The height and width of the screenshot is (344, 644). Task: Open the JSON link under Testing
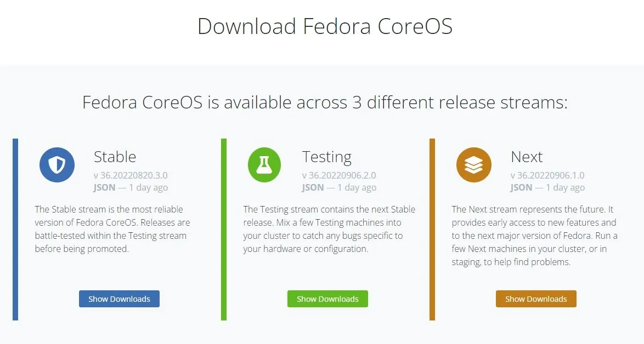pos(312,187)
